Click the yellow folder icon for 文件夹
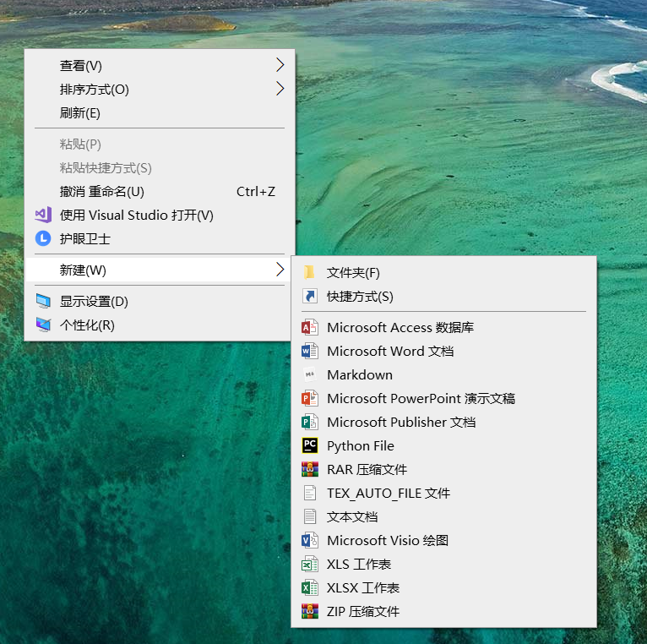This screenshot has height=644, width=647. [x=309, y=272]
